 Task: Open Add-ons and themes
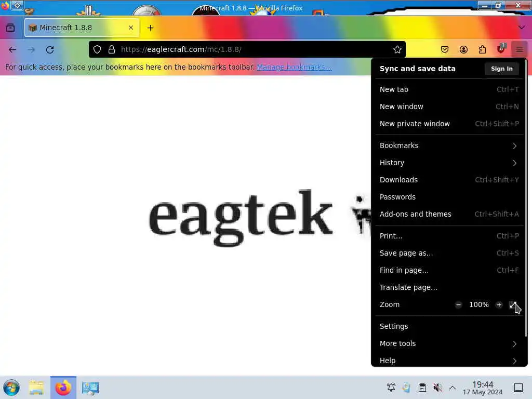[x=449, y=214]
